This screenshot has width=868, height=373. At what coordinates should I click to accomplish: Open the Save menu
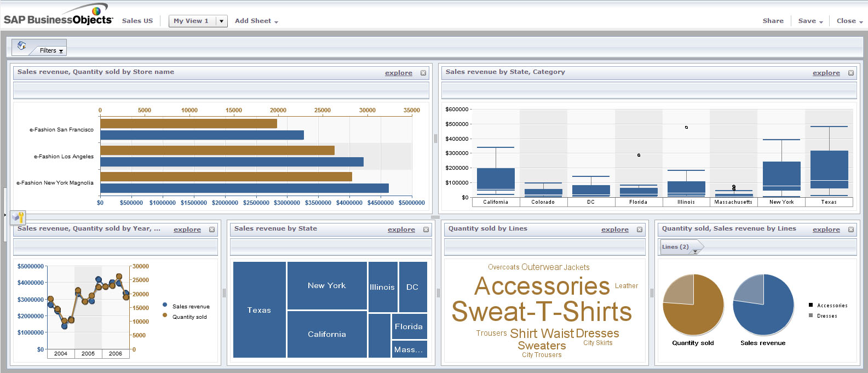[810, 21]
